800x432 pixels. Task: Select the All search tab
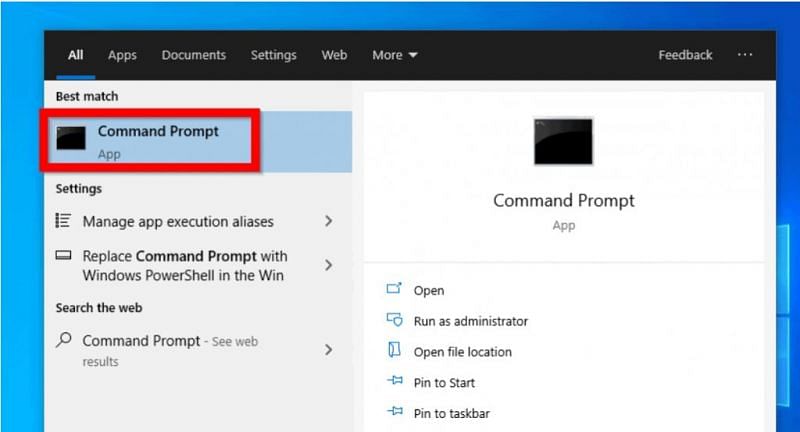76,55
